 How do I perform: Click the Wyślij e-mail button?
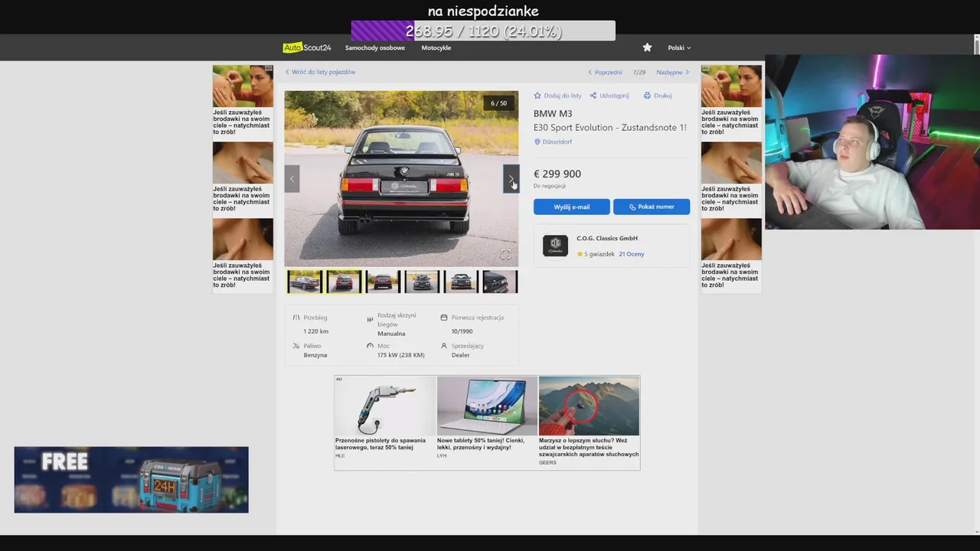[x=572, y=207]
